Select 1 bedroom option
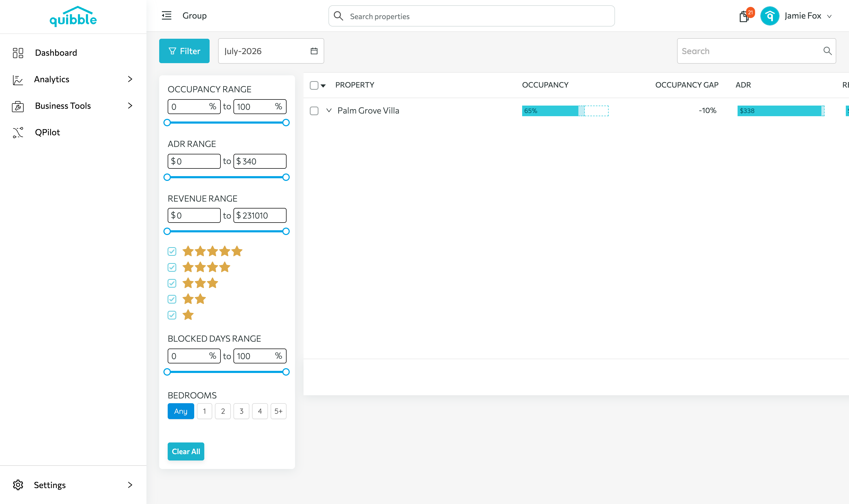849x504 pixels. (205, 411)
